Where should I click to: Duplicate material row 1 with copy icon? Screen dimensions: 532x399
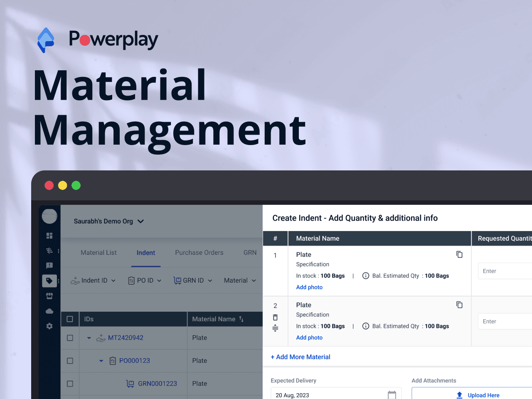(459, 254)
